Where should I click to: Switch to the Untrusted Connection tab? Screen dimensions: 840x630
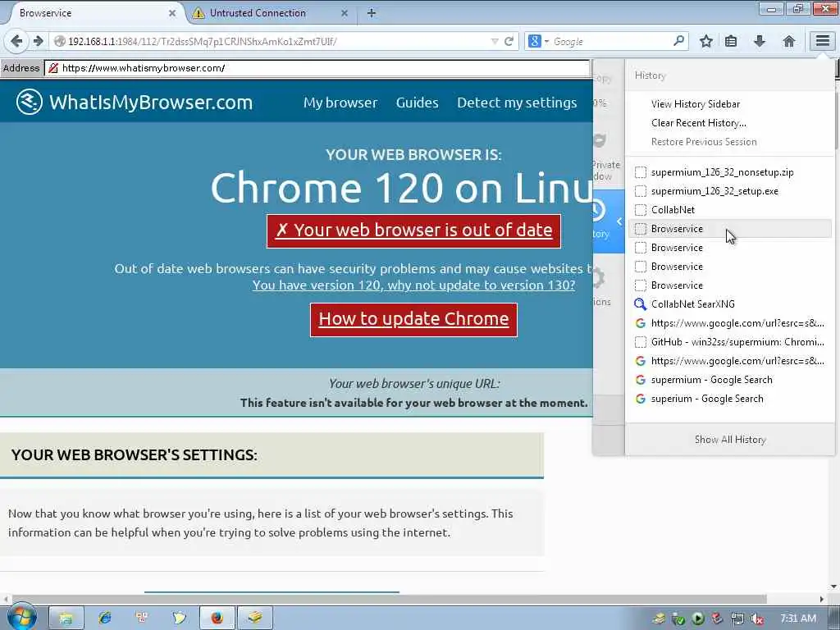(x=271, y=13)
